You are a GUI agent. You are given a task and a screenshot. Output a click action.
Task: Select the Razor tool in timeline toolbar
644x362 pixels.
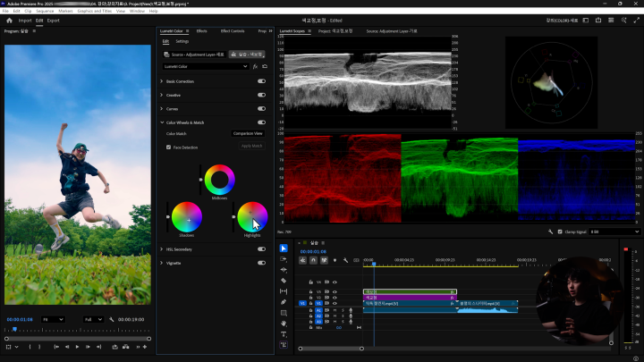pos(284,280)
